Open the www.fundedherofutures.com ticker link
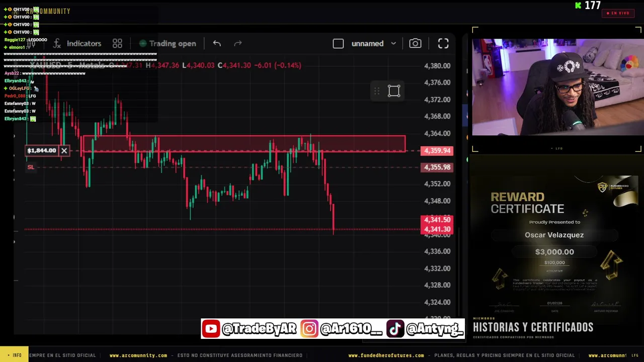 point(386,355)
